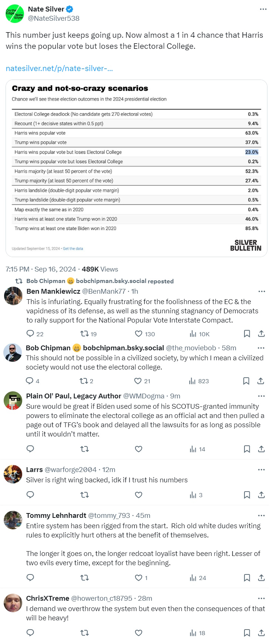Share Bob Chipman's post

click(261, 381)
